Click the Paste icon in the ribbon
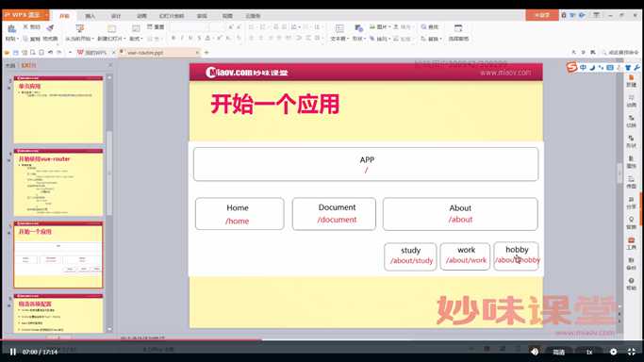The height and width of the screenshot is (362, 644). point(11,28)
